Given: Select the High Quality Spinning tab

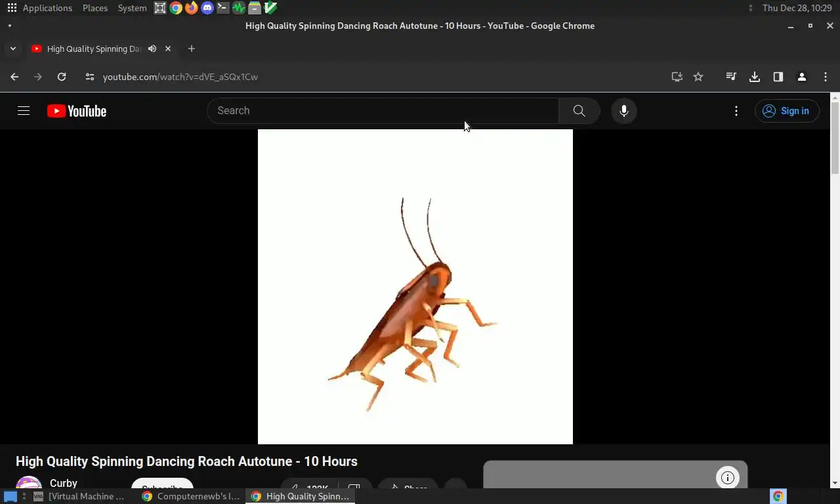Looking at the screenshot, I should 101,49.
